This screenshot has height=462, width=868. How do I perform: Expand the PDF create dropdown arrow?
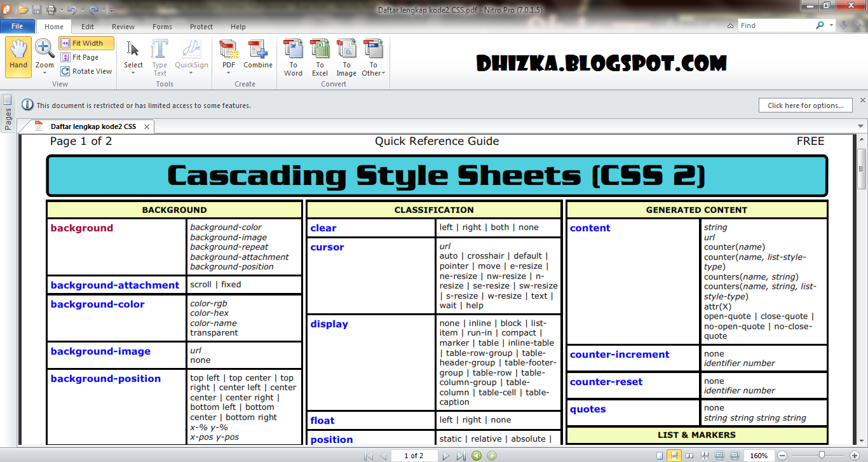tap(229, 73)
